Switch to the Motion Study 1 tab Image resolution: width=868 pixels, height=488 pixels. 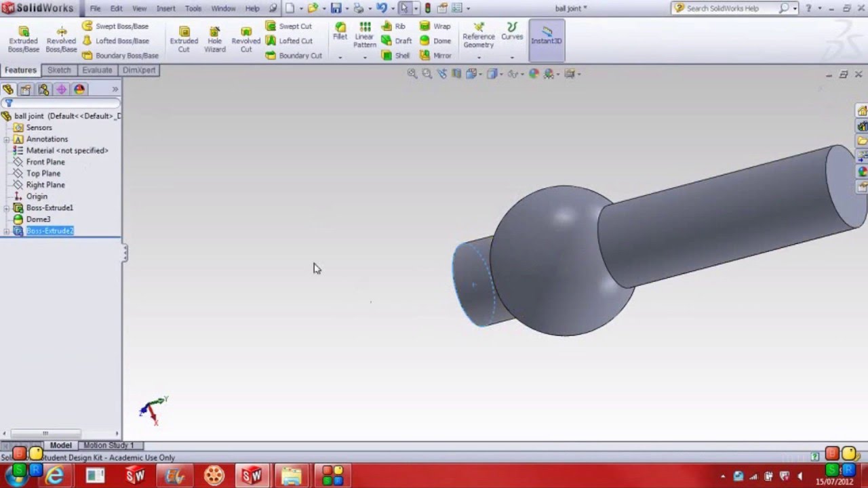108,445
